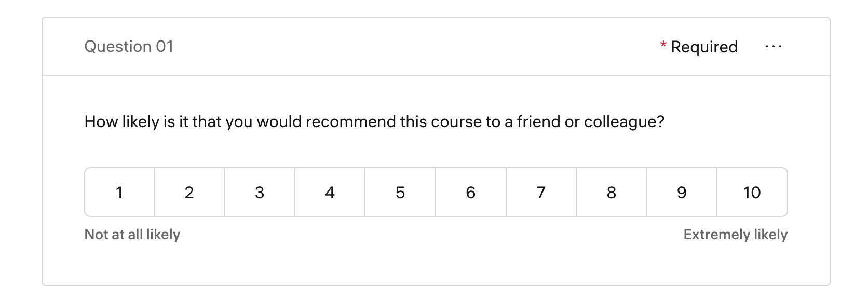Click the Required label
Screen dimensions: 868x302
pyautogui.click(x=704, y=47)
